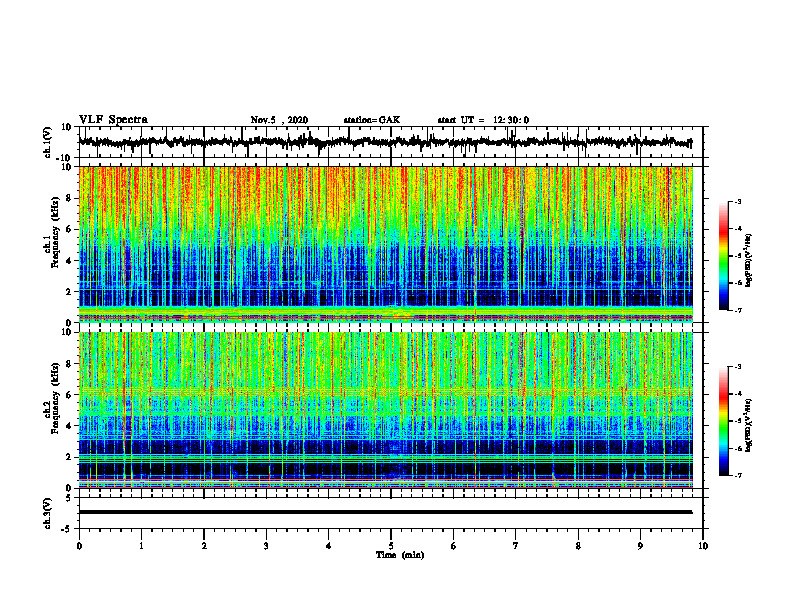Click the "4" kHz tick of ch.1 spectrogram
This screenshot has height=612, width=792.
69,261
